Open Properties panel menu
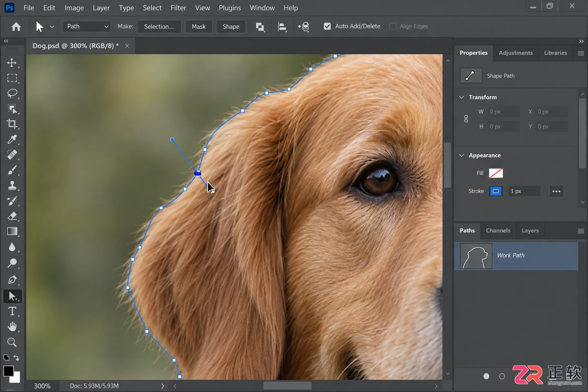This screenshot has width=588, height=392. 581,53
